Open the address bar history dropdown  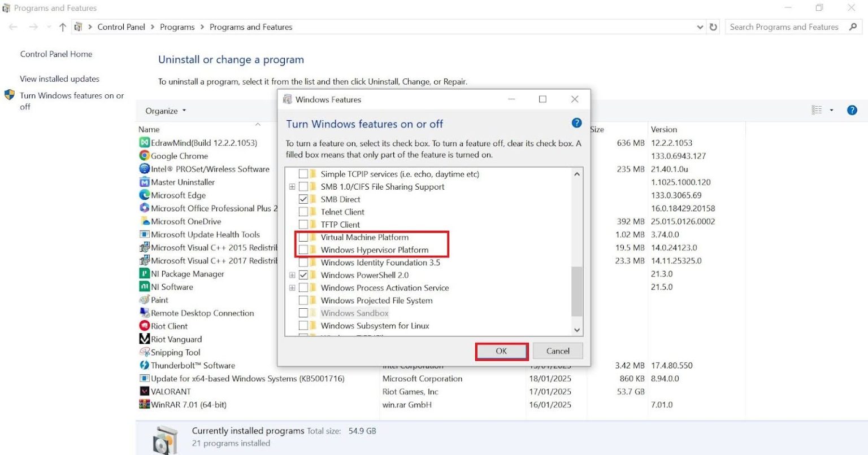[700, 27]
